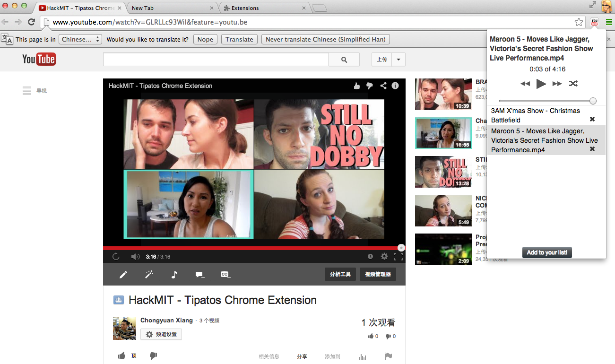The height and width of the screenshot is (364, 615).
Task: Open the pencil edit tool below video
Action: tap(123, 275)
